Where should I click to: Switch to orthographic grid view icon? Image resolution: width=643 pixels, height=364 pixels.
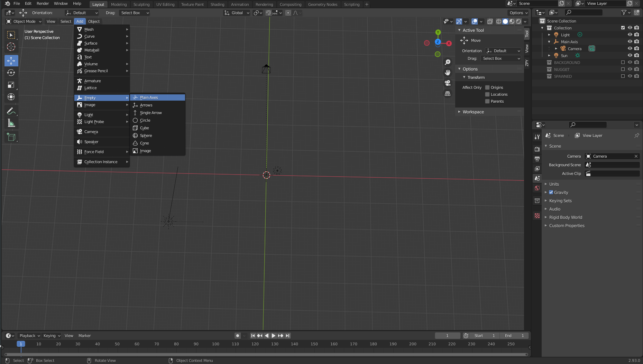tap(448, 94)
